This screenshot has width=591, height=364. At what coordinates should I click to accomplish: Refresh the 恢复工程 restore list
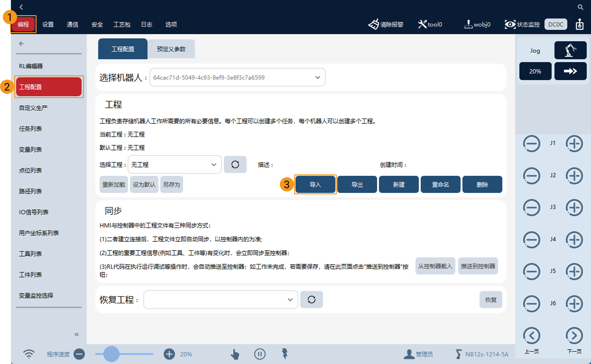(x=312, y=300)
